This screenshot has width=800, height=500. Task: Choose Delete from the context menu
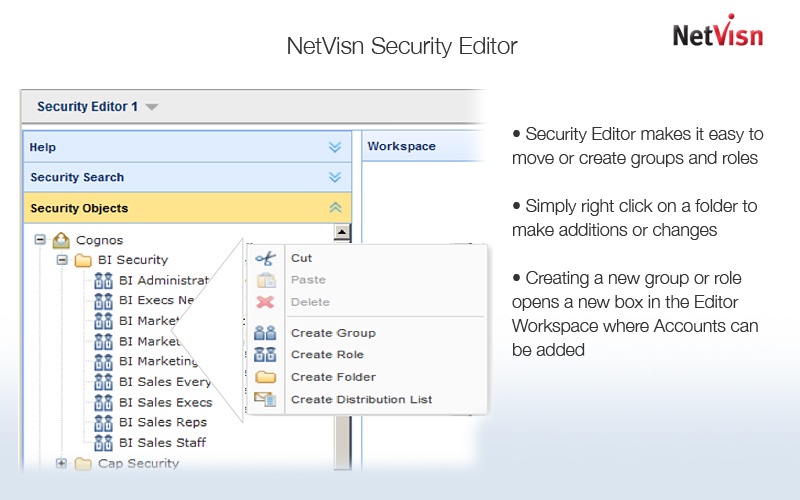(310, 302)
